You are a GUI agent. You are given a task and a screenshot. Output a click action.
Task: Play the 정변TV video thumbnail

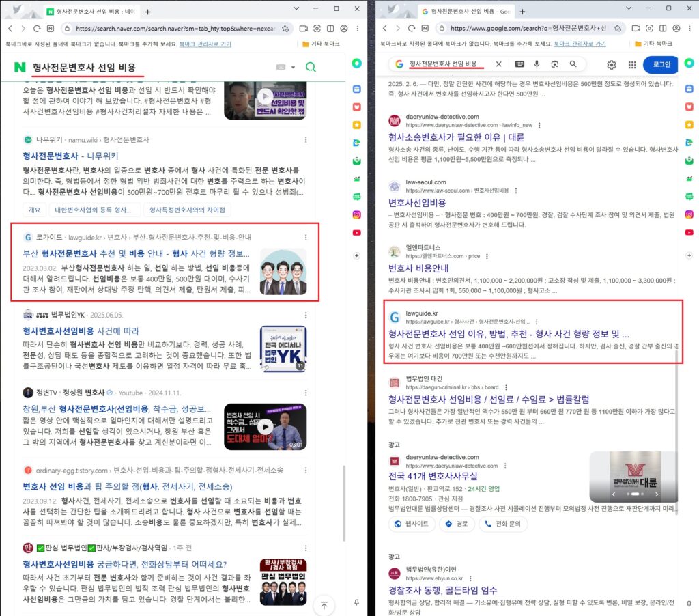click(x=266, y=426)
